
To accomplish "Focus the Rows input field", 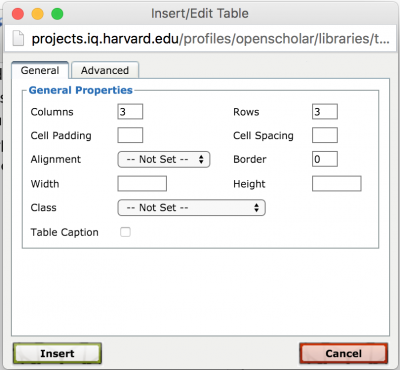I will (325, 112).
